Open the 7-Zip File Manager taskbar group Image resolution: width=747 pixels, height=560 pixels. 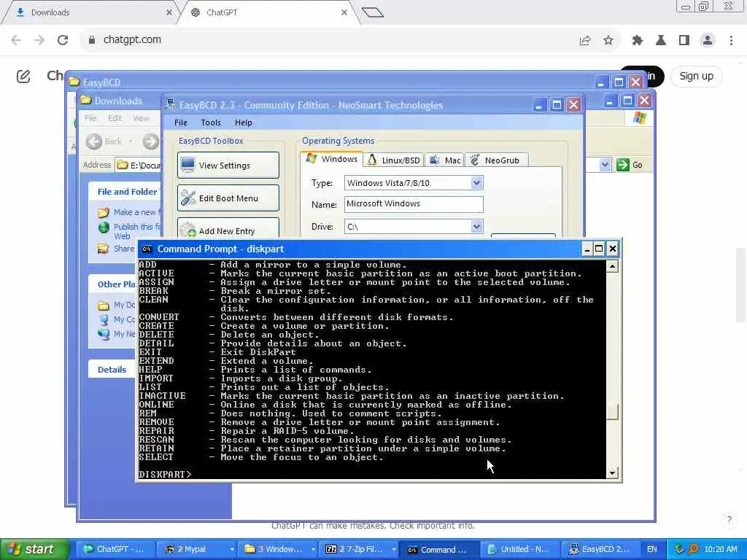(360, 550)
